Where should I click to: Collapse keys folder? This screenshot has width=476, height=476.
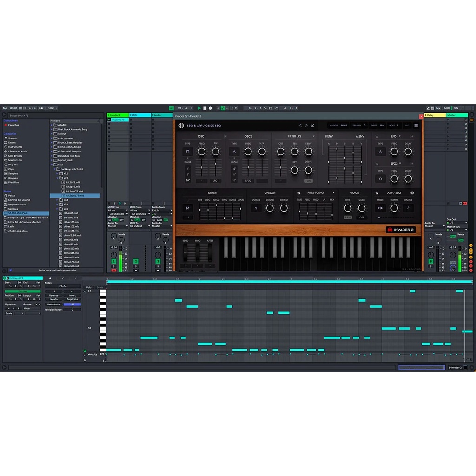click(x=52, y=165)
